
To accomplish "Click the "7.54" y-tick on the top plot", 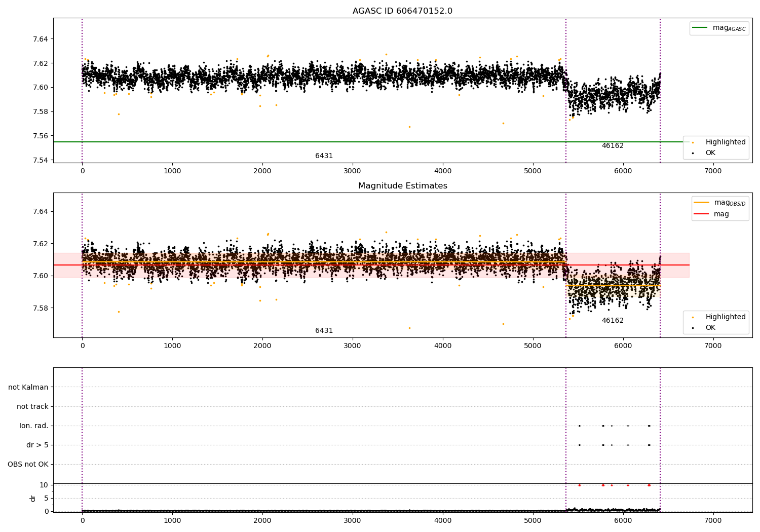I will (x=40, y=160).
